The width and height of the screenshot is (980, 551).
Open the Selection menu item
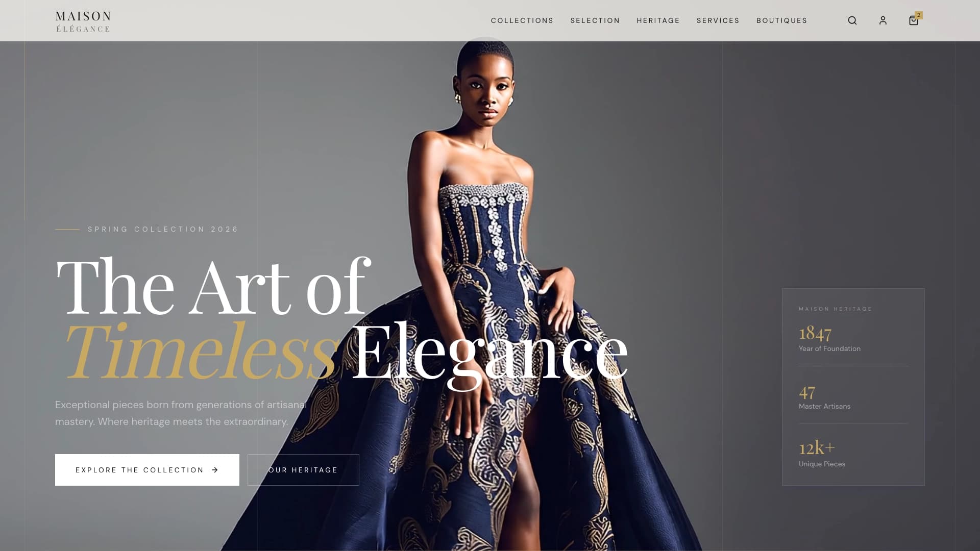click(595, 20)
